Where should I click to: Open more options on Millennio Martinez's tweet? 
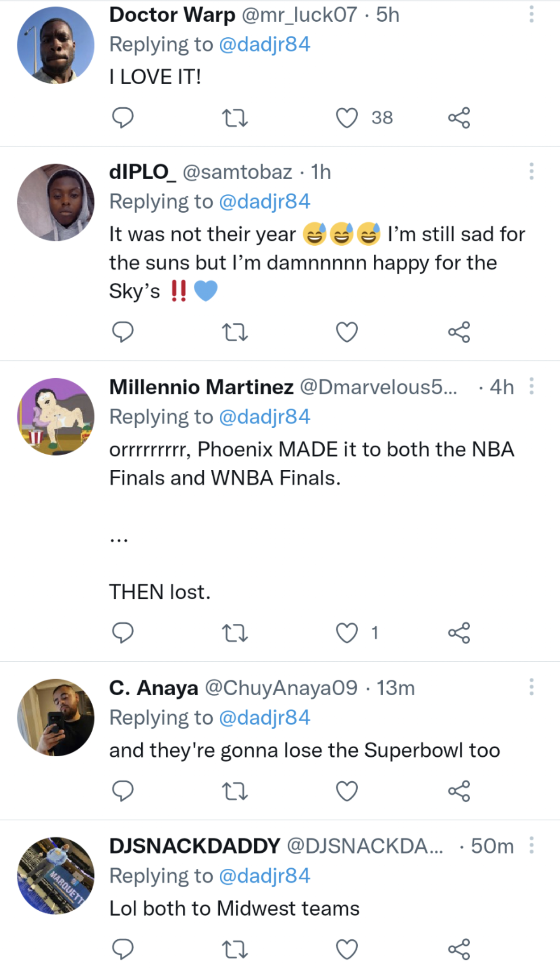[x=532, y=386]
